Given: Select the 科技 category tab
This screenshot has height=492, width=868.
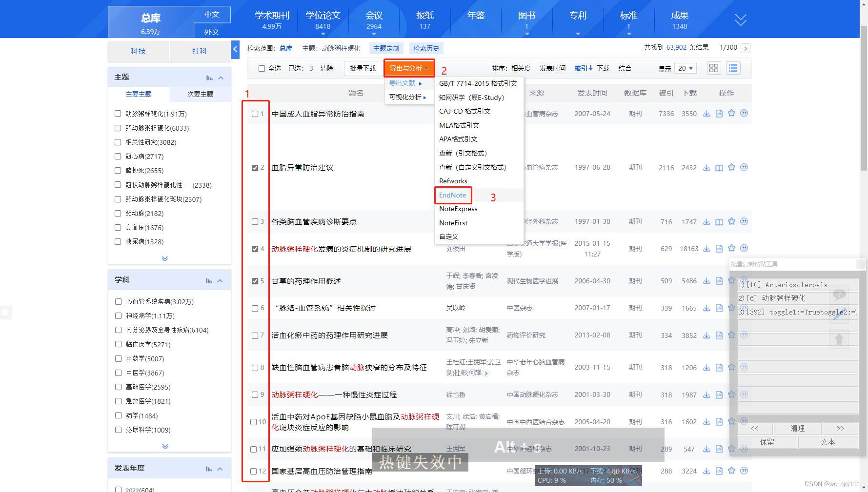Looking at the screenshot, I should click(x=138, y=51).
